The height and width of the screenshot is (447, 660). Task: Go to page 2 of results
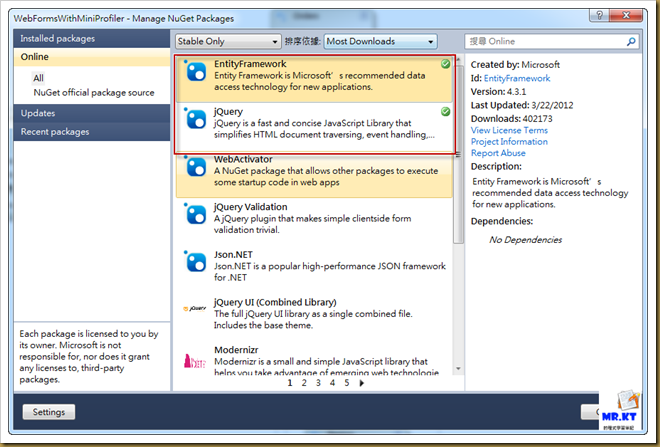[304, 383]
